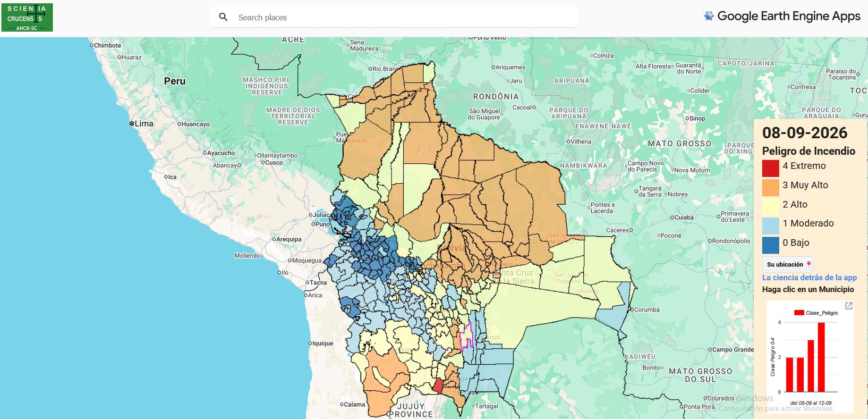This screenshot has height=419, width=868.
Task: Click the Rondonópolis city label
Action: pos(731,241)
